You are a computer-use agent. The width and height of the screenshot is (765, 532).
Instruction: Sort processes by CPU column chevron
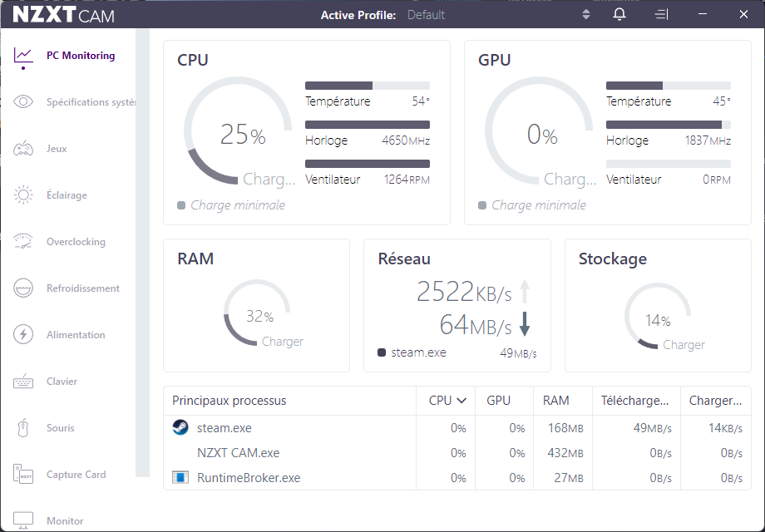tap(461, 401)
